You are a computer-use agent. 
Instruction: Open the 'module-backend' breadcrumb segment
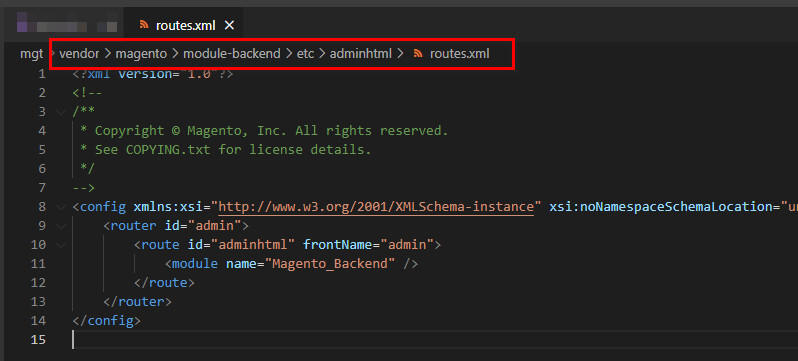pos(232,53)
